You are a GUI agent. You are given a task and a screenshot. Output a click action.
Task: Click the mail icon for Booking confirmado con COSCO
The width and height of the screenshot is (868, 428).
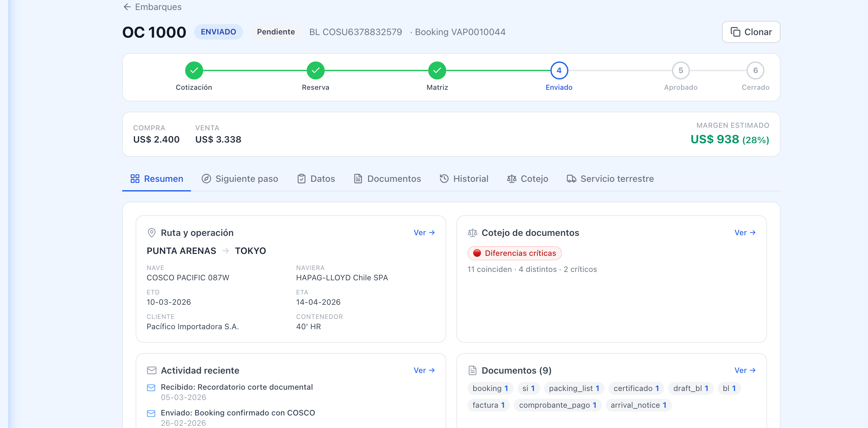[x=151, y=413]
